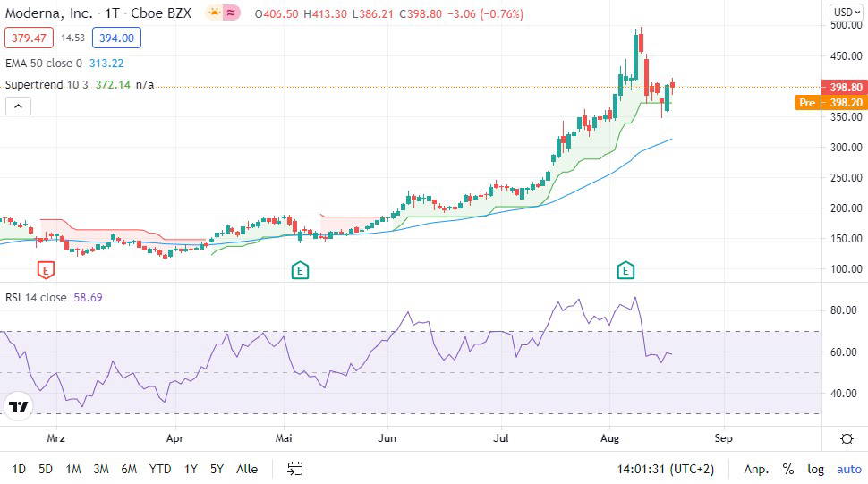Select the 1Y time range
868x484 pixels.
point(191,469)
